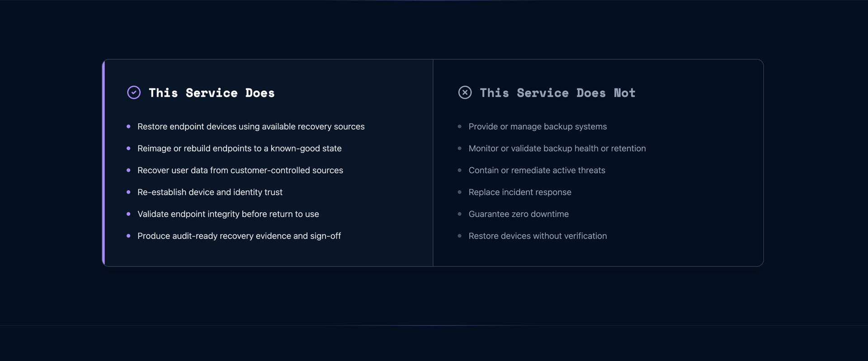Click purple bullet beside "Restore endpoint devices"
868x361 pixels.
128,127
